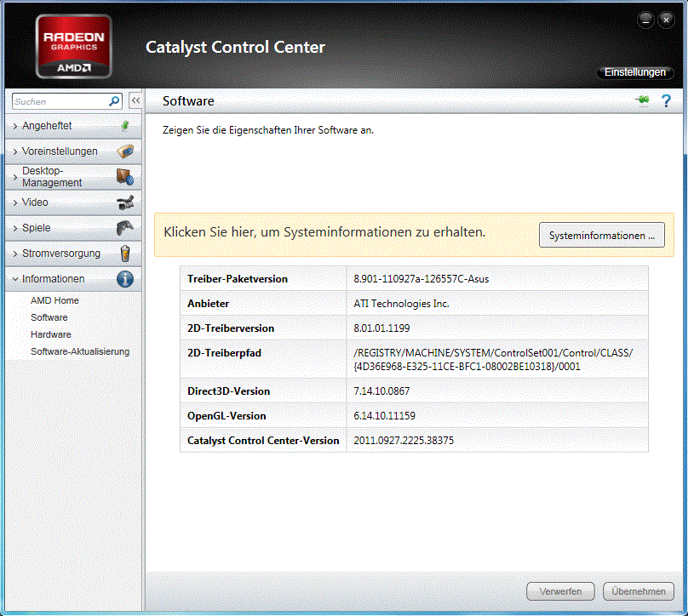This screenshot has height=616, width=688.
Task: Click the blue Informationen info icon
Action: pyautogui.click(x=125, y=279)
